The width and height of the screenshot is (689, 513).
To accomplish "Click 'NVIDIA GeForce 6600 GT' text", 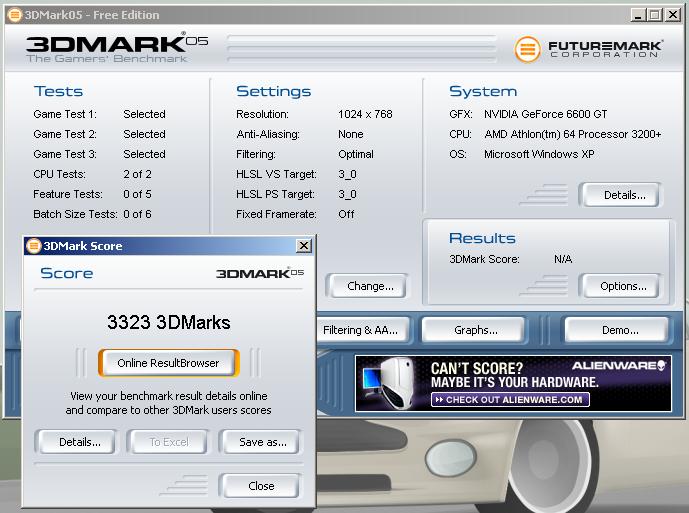I will click(546, 114).
